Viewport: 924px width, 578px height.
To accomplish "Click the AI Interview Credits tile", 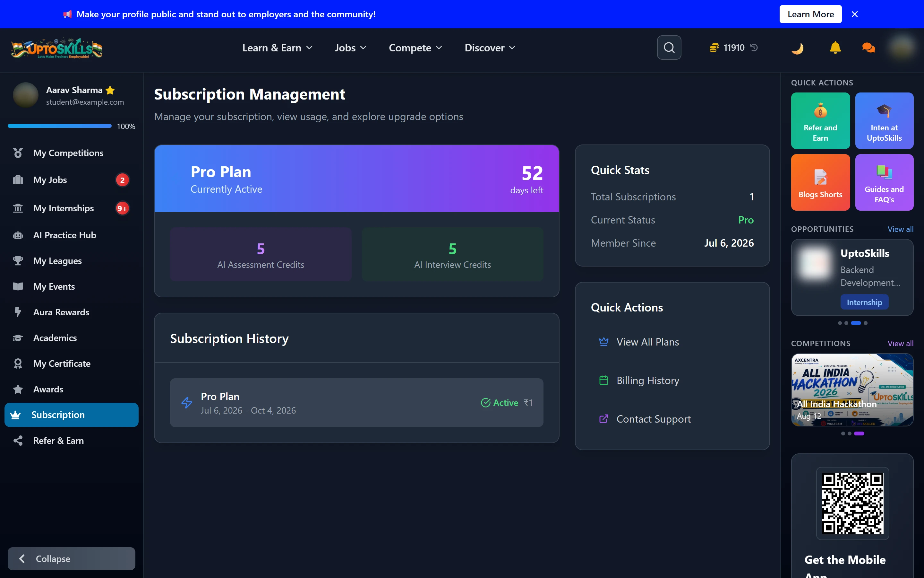I will click(x=452, y=254).
